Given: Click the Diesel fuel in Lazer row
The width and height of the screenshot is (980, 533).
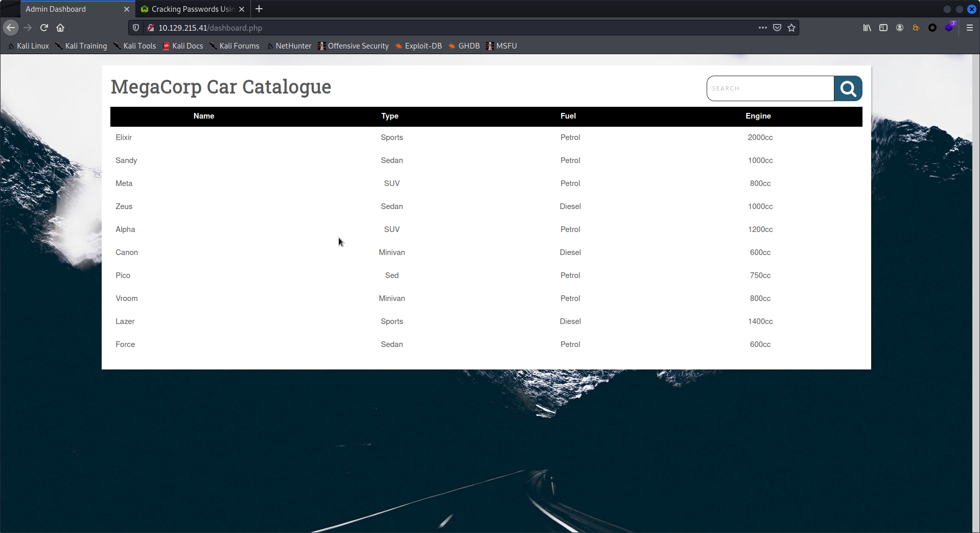Looking at the screenshot, I should (x=570, y=321).
